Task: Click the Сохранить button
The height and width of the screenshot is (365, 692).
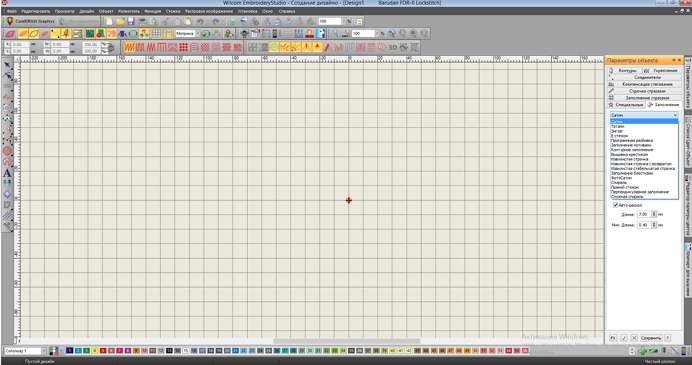Action: coord(651,338)
